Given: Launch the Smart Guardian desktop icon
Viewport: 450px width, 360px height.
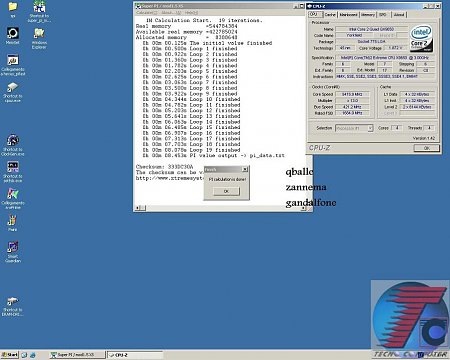Looking at the screenshot, I should click(13, 252).
